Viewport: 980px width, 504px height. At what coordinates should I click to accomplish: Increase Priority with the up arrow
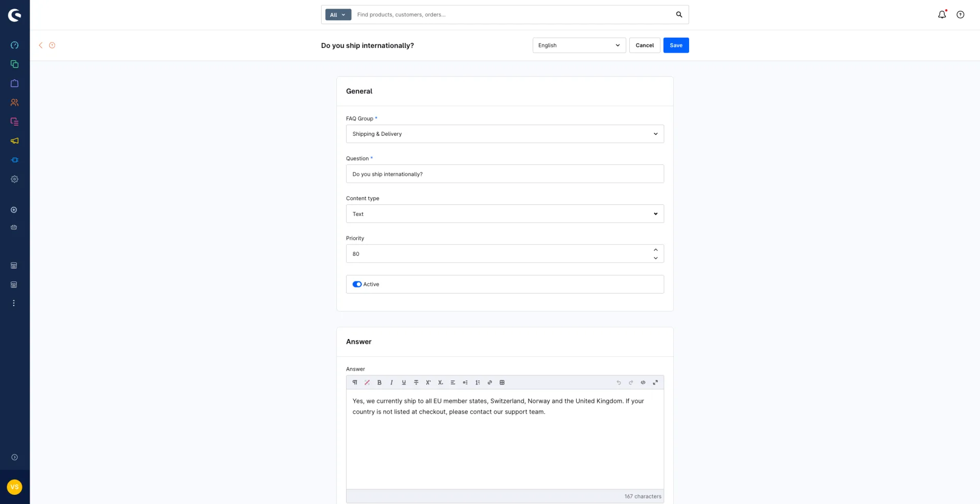pos(655,250)
